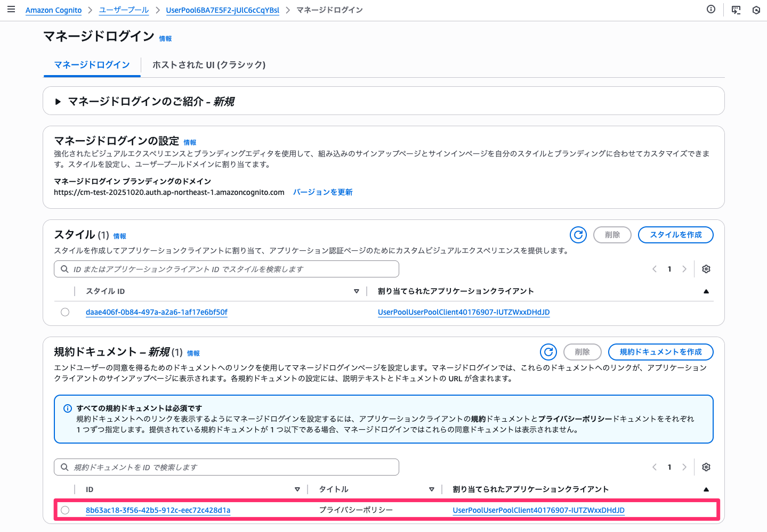
Task: Open 情報 link beside マネージドログインの設定
Action: (x=190, y=143)
